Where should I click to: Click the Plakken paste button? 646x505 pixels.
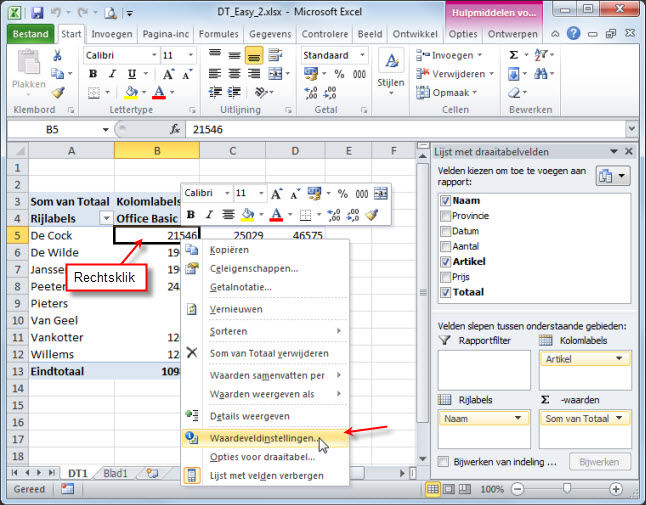(28, 69)
